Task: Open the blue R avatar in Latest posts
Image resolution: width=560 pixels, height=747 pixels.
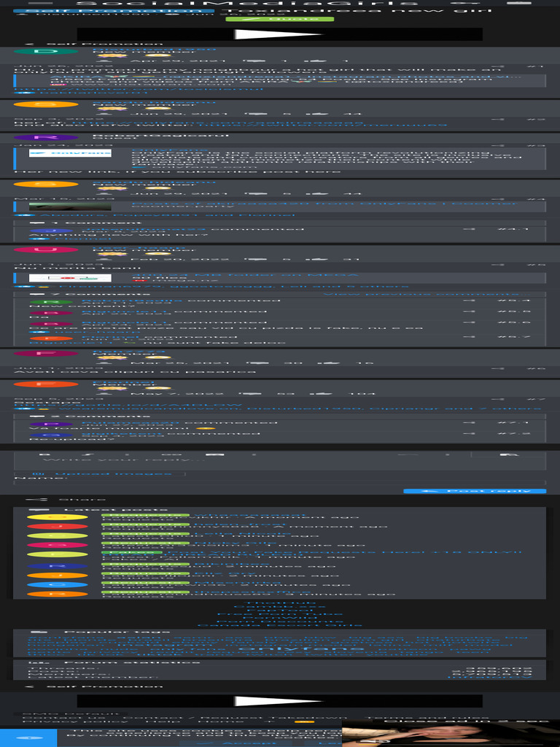Action: (57, 566)
